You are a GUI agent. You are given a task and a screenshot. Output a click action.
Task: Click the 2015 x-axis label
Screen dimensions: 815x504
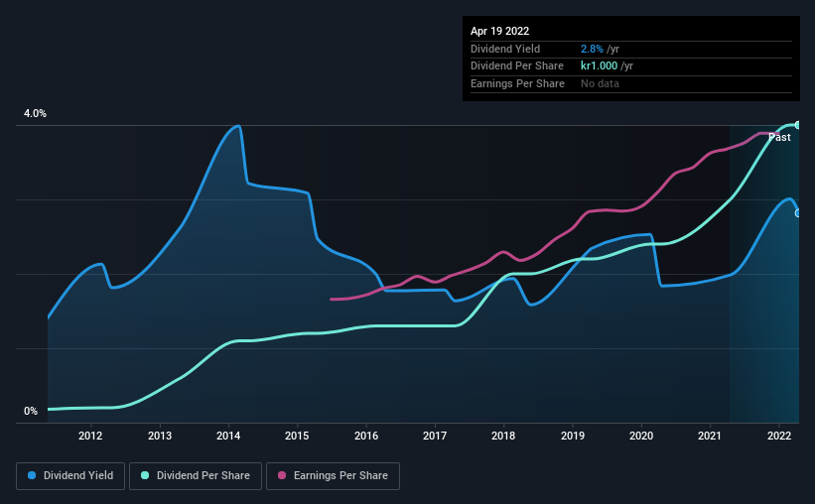297,436
